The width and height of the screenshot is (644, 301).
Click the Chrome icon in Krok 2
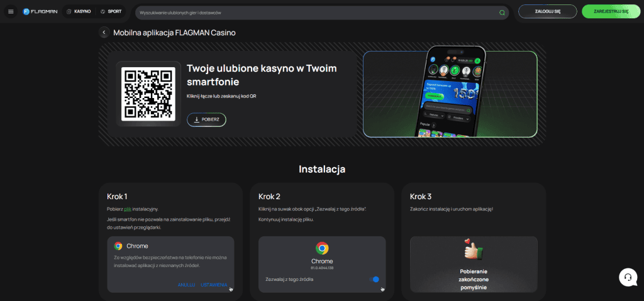point(322,248)
